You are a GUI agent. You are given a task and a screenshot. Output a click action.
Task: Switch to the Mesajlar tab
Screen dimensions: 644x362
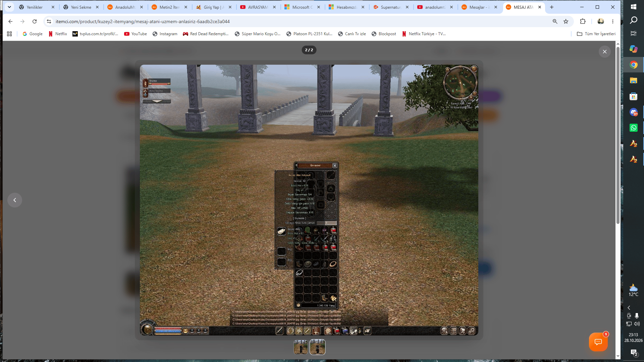[479, 7]
